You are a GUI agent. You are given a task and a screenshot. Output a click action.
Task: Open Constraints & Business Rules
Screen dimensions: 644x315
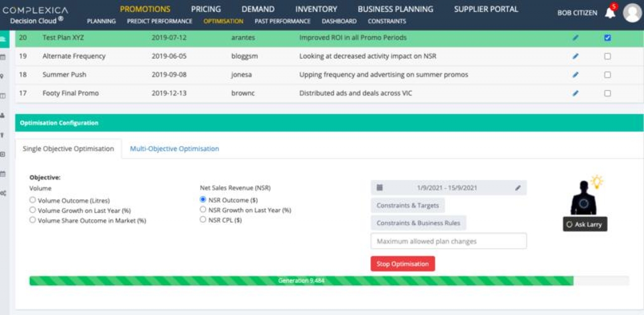tap(419, 223)
